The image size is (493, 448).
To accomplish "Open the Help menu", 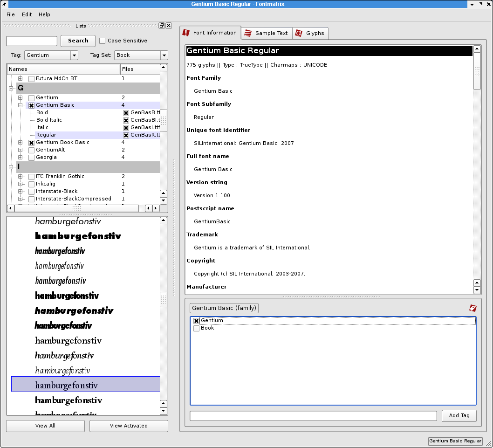I will pyautogui.click(x=44, y=14).
